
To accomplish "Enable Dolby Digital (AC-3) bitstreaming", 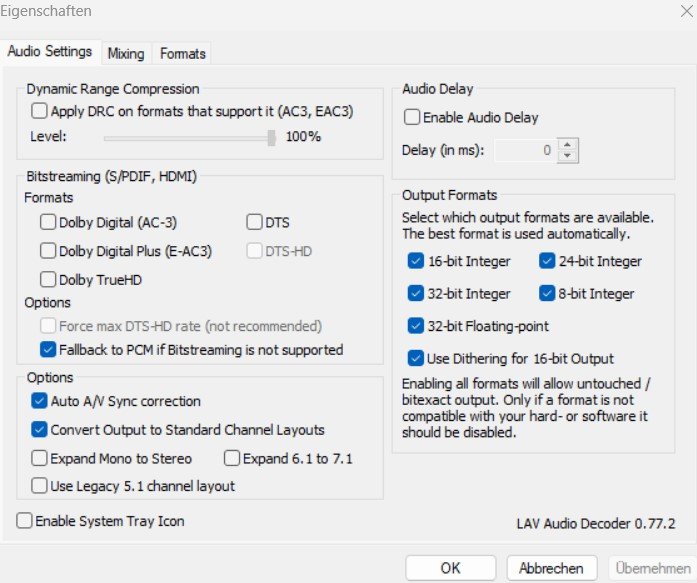I will [48, 223].
